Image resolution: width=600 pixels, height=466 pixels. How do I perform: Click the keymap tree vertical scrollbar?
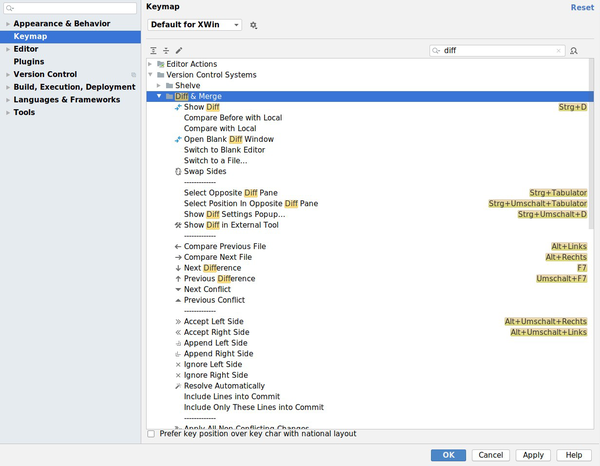[591, 144]
